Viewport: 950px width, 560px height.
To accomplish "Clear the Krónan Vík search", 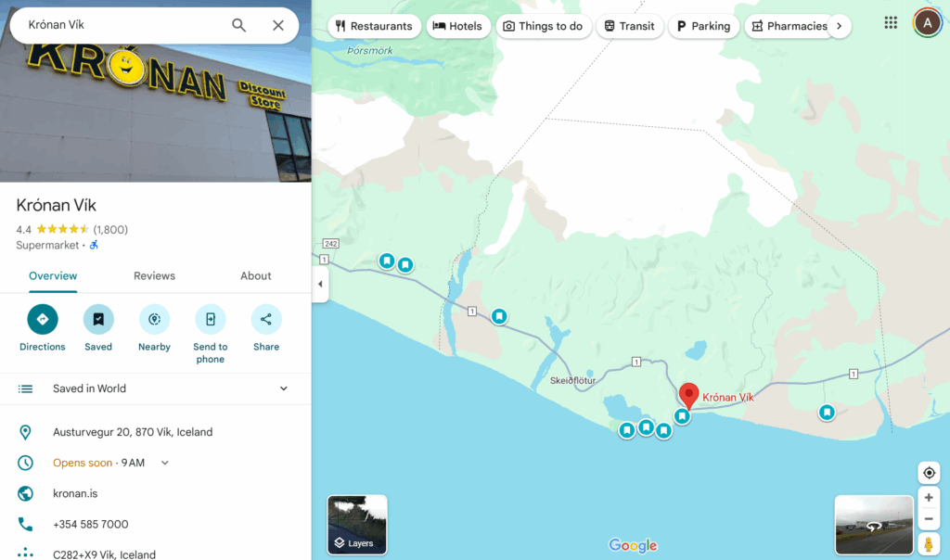I will tap(278, 25).
